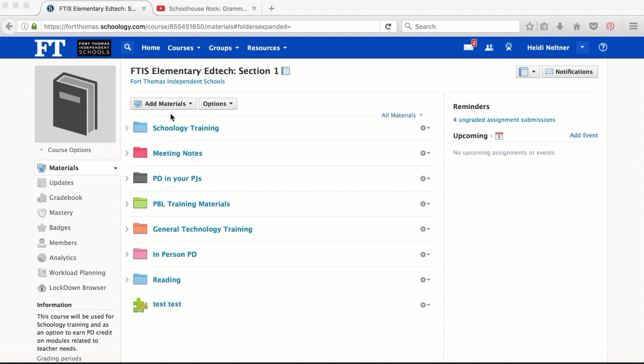Click the blue Reading folder icon
The width and height of the screenshot is (644, 364).
click(x=140, y=279)
